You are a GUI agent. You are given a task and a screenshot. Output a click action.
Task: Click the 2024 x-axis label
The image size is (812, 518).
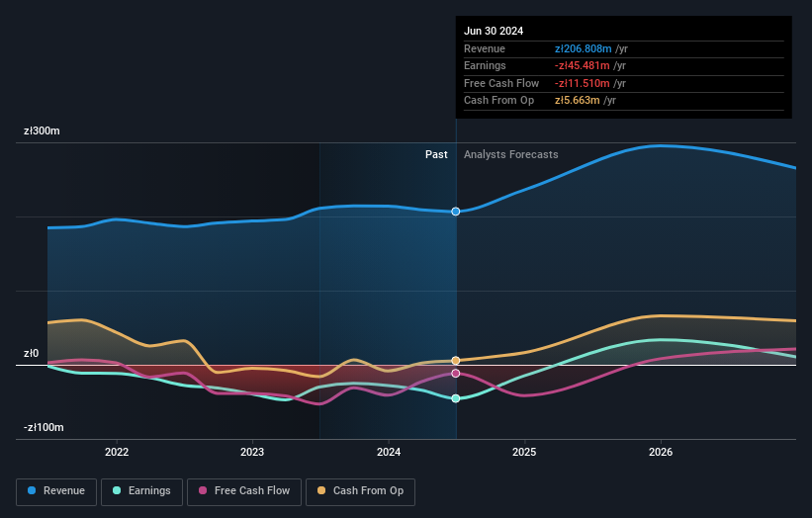coord(389,453)
